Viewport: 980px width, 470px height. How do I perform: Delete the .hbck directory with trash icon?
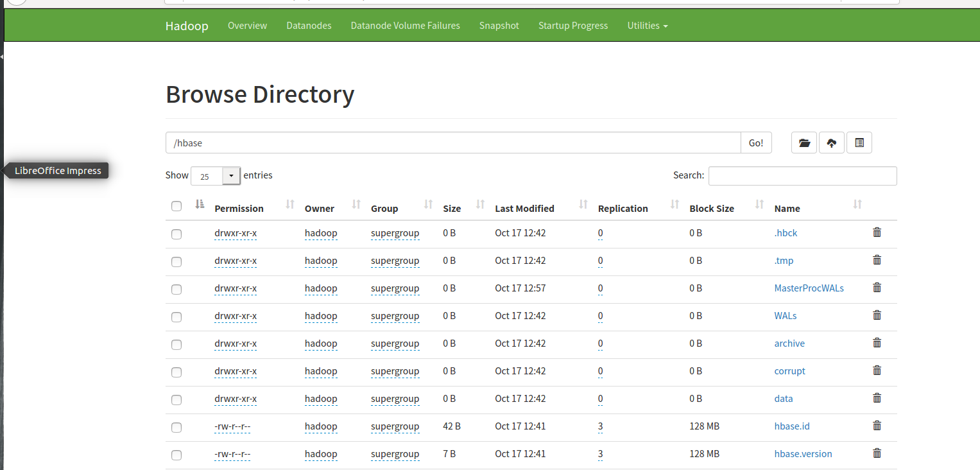pyautogui.click(x=877, y=232)
